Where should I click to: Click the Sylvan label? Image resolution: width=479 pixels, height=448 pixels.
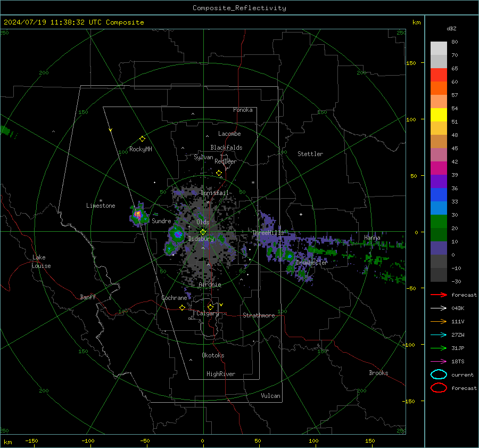tap(203, 157)
